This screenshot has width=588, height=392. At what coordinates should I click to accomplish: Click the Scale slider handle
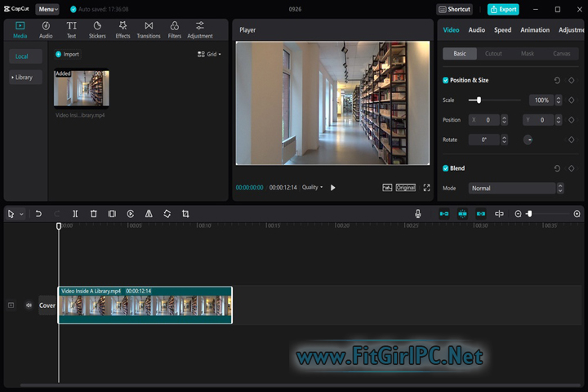pos(479,100)
